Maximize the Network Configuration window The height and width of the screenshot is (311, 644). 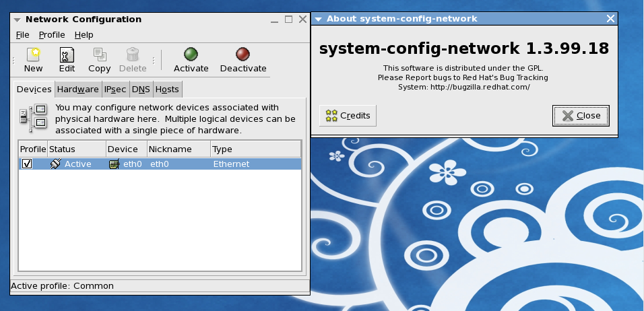289,20
